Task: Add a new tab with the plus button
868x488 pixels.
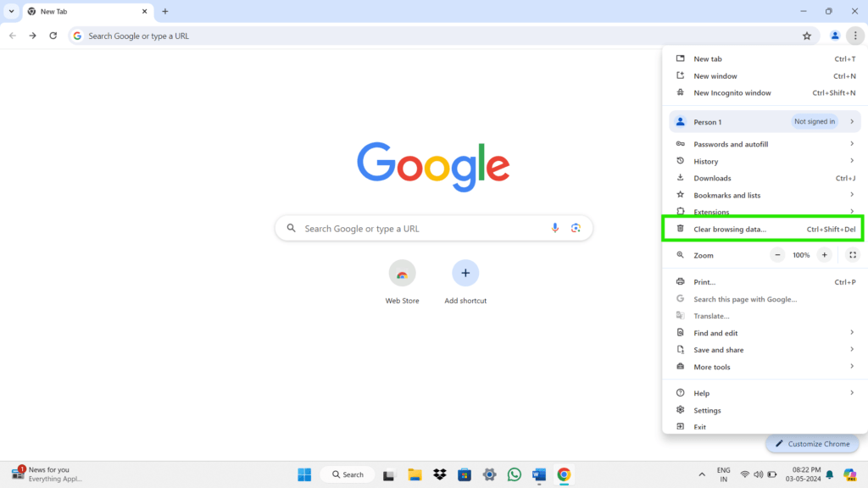Action: [x=165, y=11]
